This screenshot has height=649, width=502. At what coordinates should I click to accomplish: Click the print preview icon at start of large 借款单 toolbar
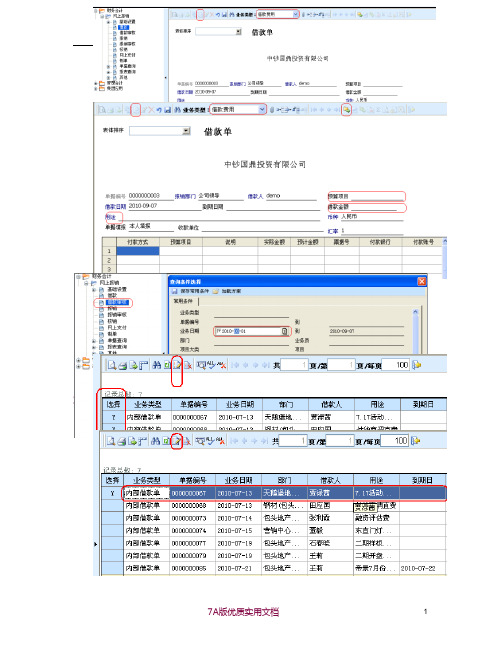pyautogui.click(x=101, y=110)
